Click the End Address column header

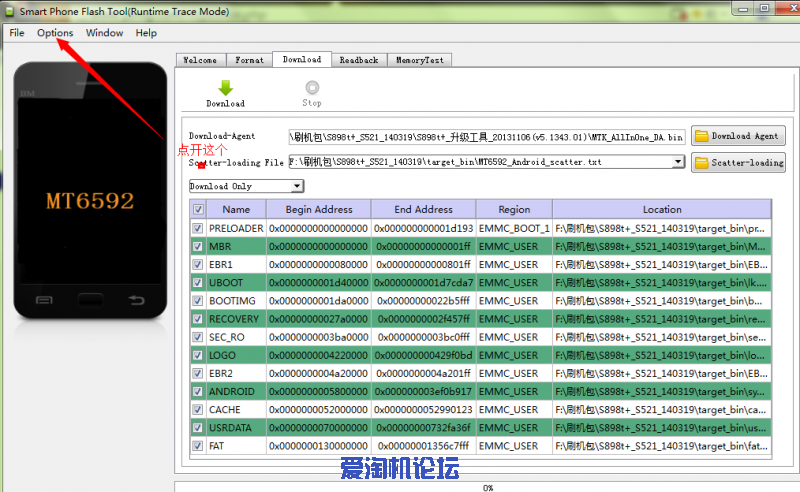pyautogui.click(x=423, y=209)
